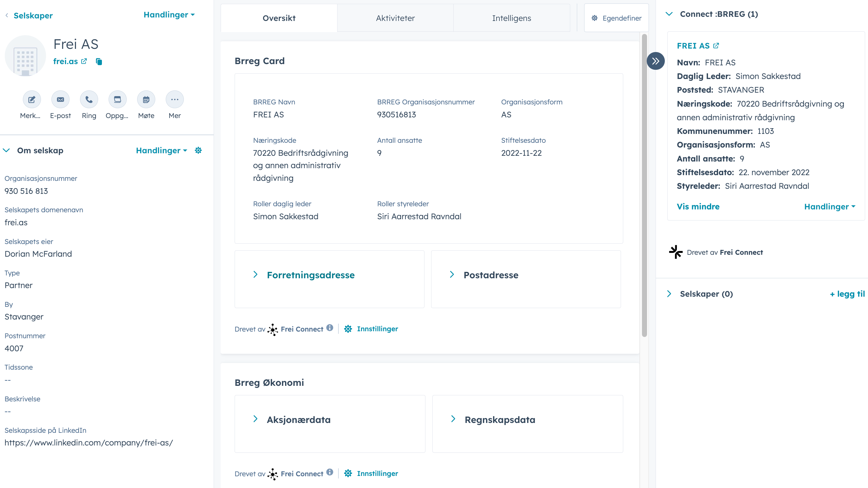
Task: Collapse right panel with double-chevron icon
Action: click(656, 61)
